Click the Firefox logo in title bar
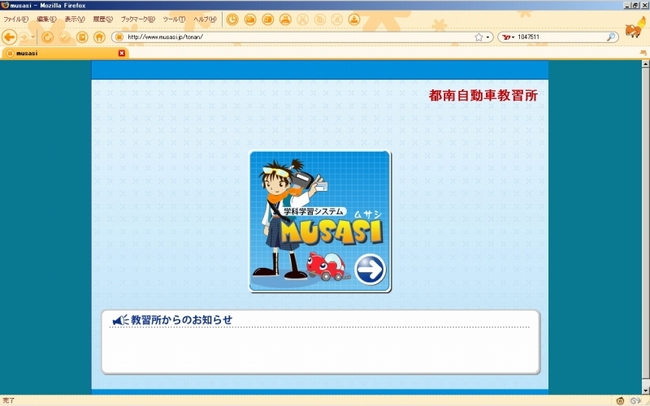 [x=5, y=5]
